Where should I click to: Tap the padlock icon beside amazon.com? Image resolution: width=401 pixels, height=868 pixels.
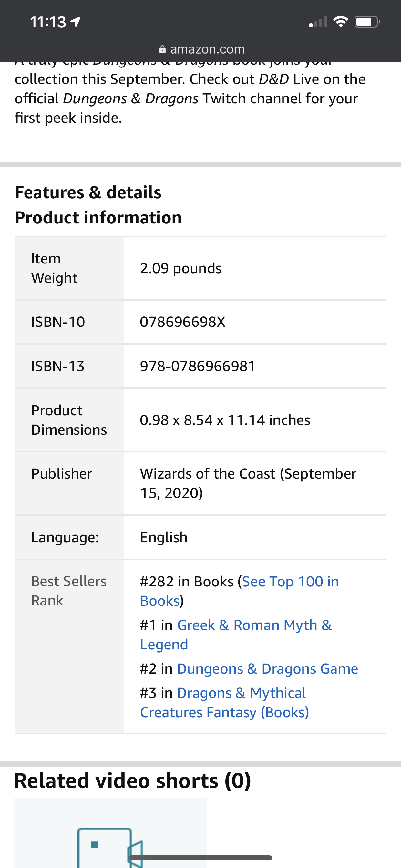click(162, 49)
